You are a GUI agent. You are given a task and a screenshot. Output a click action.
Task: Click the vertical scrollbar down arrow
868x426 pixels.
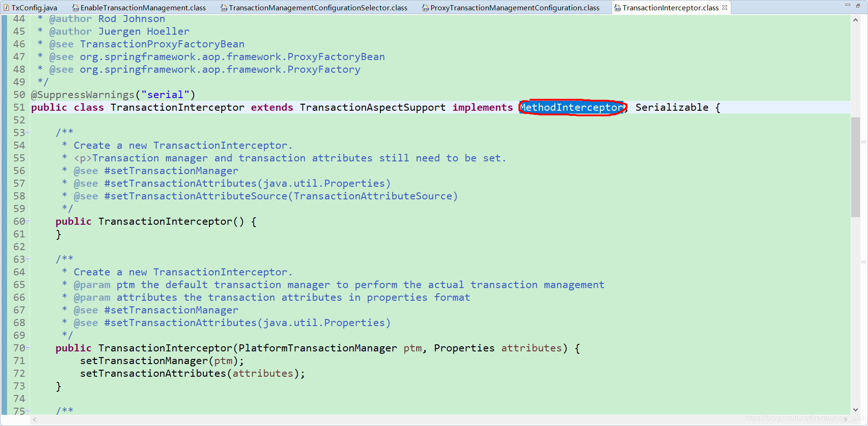tap(855, 410)
